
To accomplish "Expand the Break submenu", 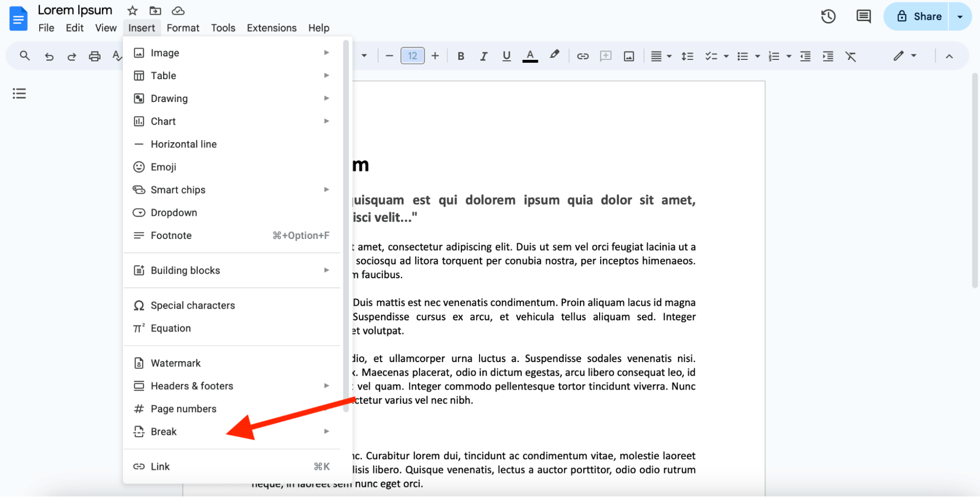I will [326, 431].
